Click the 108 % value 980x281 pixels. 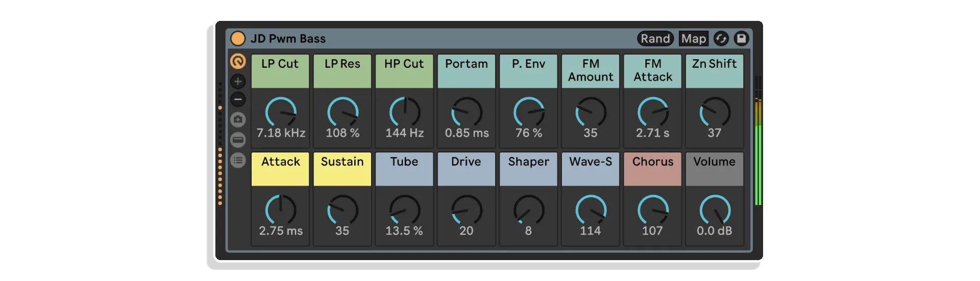342,133
